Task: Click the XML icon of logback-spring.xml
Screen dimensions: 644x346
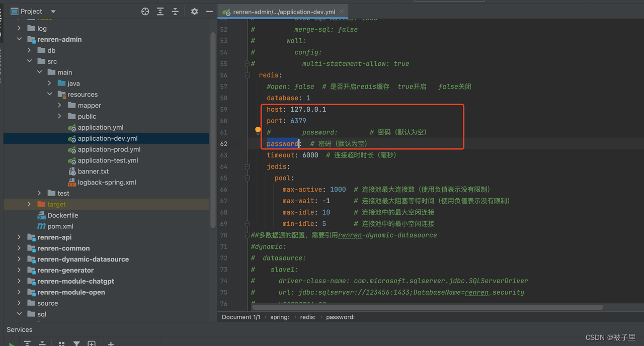Action: (x=72, y=183)
